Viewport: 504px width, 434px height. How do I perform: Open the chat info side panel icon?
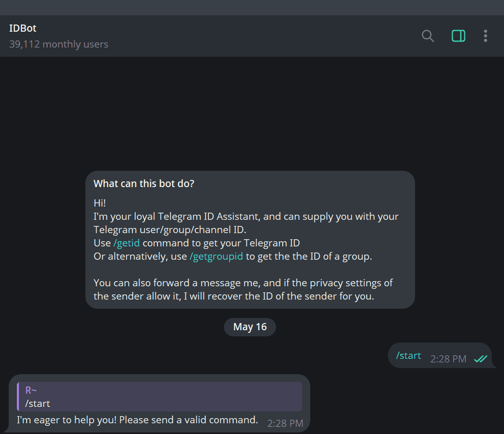tap(458, 36)
